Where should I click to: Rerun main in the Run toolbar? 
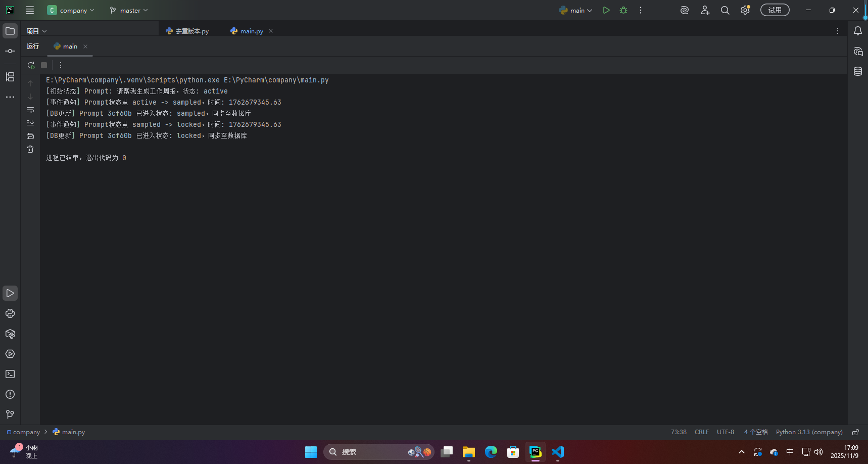(31, 65)
